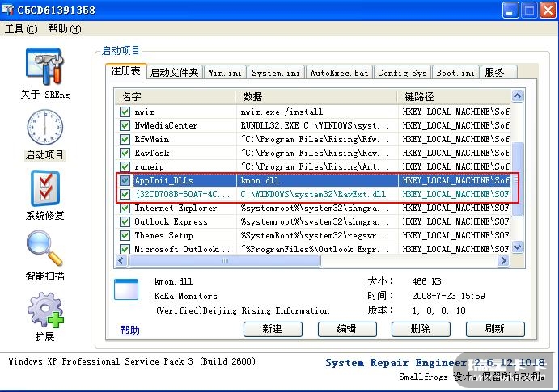
Task: Uncheck the nwiz startup entry
Action: point(125,112)
